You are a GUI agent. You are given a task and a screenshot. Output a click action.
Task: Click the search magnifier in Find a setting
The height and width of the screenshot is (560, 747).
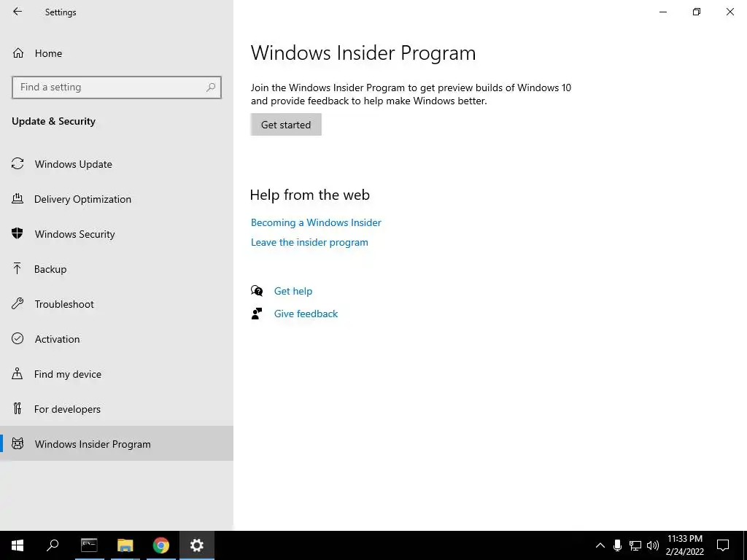[211, 87]
